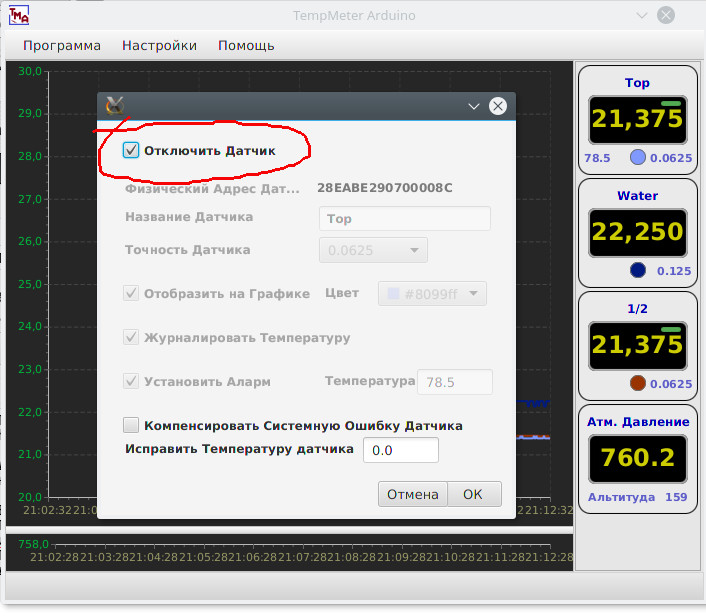706x616 pixels.
Task: Click the Атм. Давление title label
Action: coord(638,421)
